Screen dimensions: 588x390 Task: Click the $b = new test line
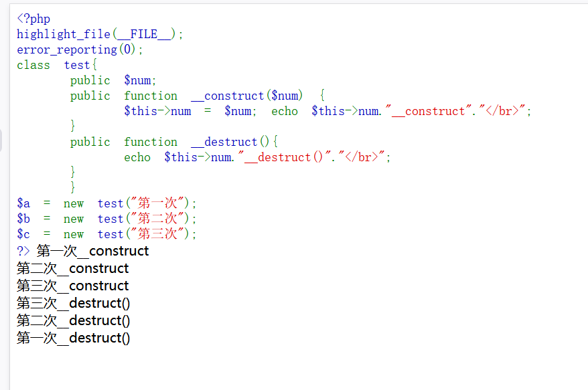point(107,219)
